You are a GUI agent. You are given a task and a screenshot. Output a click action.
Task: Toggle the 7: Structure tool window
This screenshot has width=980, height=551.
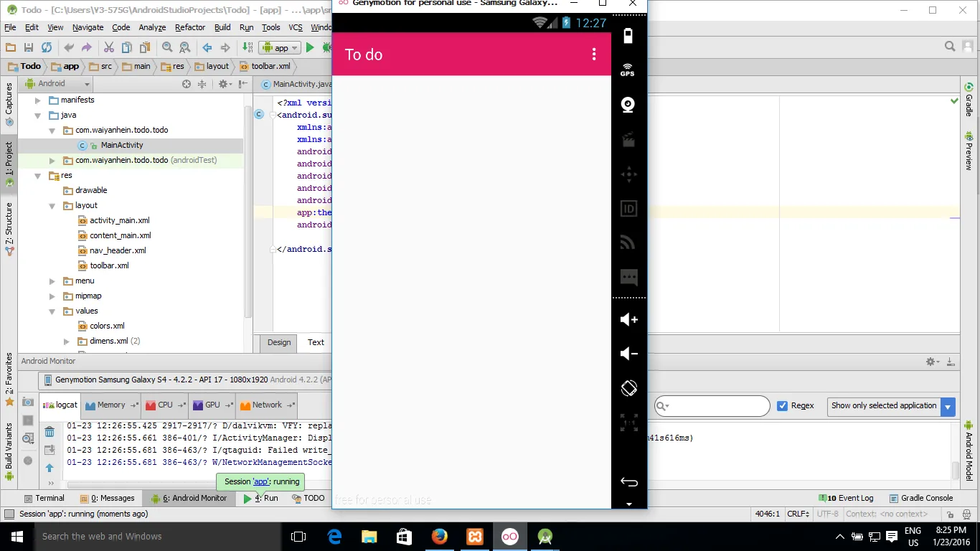coord(9,230)
